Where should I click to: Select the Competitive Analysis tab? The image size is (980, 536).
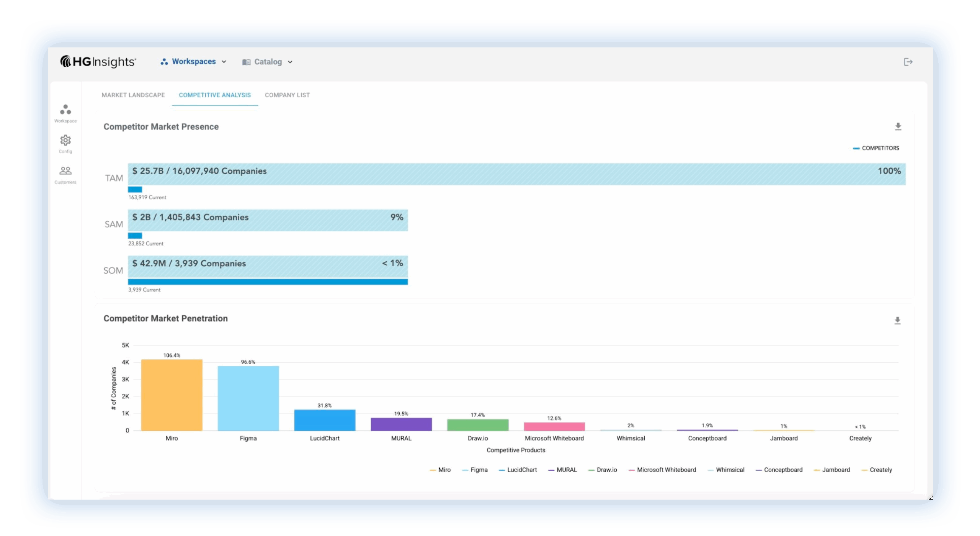(x=215, y=95)
